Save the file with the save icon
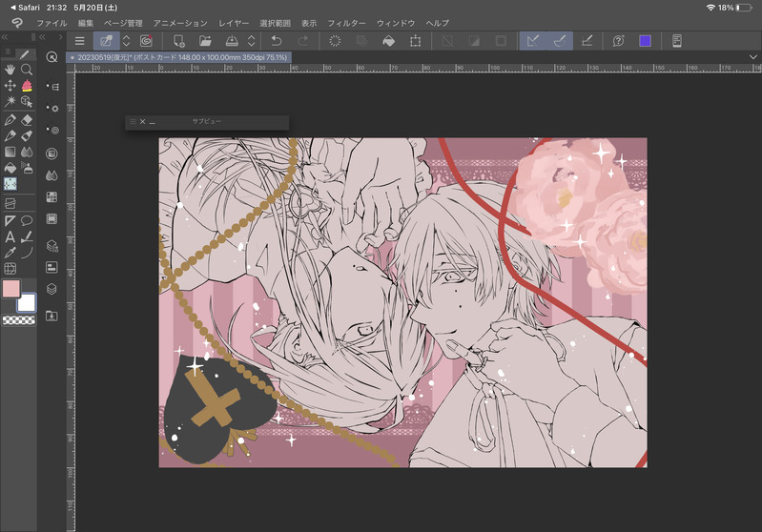762x532 pixels. coord(232,41)
